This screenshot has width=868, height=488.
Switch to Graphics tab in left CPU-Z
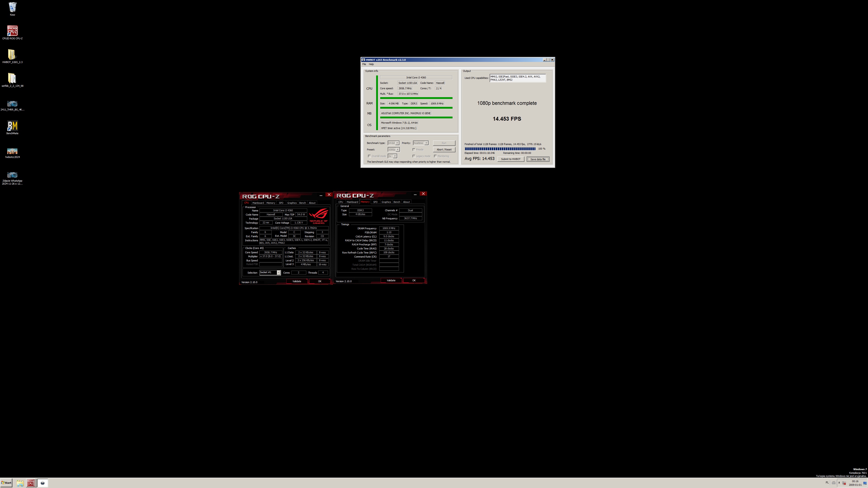292,203
